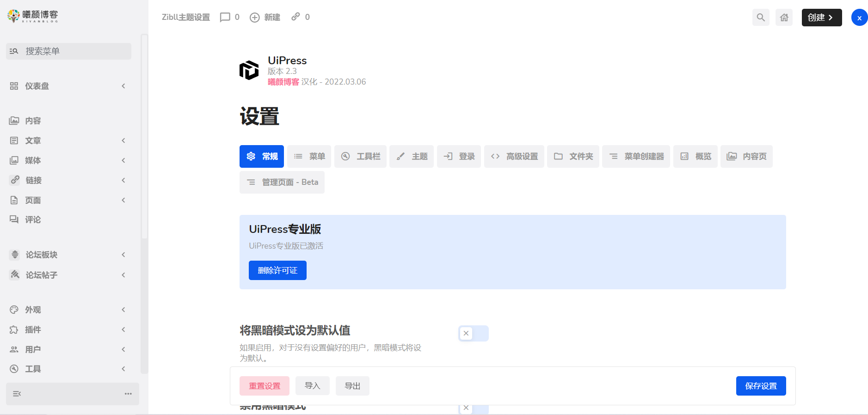The width and height of the screenshot is (868, 415).
Task: Click the 重置设置 button
Action: tap(265, 386)
